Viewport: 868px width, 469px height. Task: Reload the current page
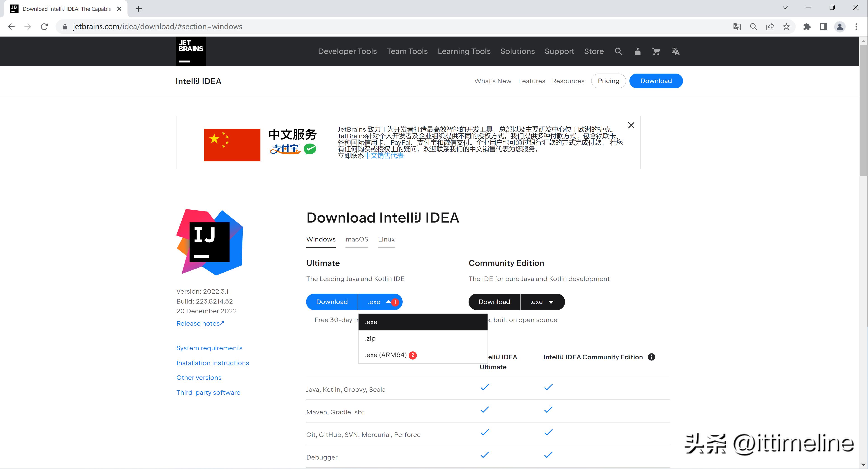click(44, 27)
